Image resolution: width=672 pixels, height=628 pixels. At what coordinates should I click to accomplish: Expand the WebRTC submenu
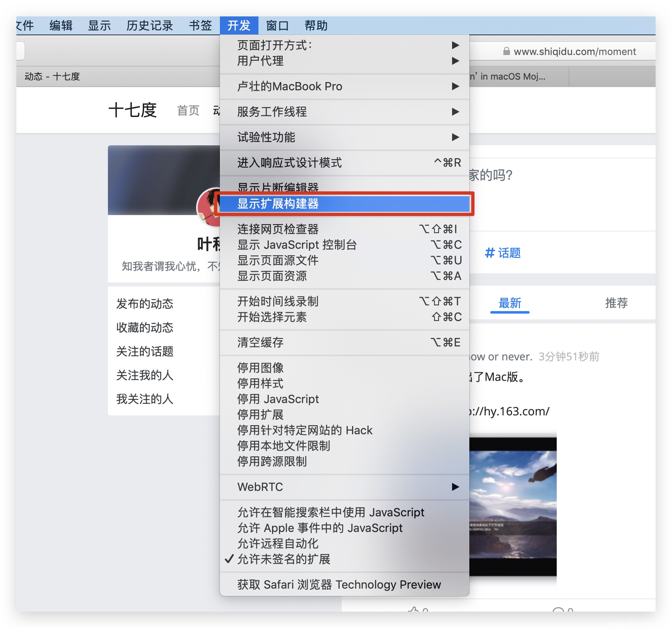(x=345, y=487)
